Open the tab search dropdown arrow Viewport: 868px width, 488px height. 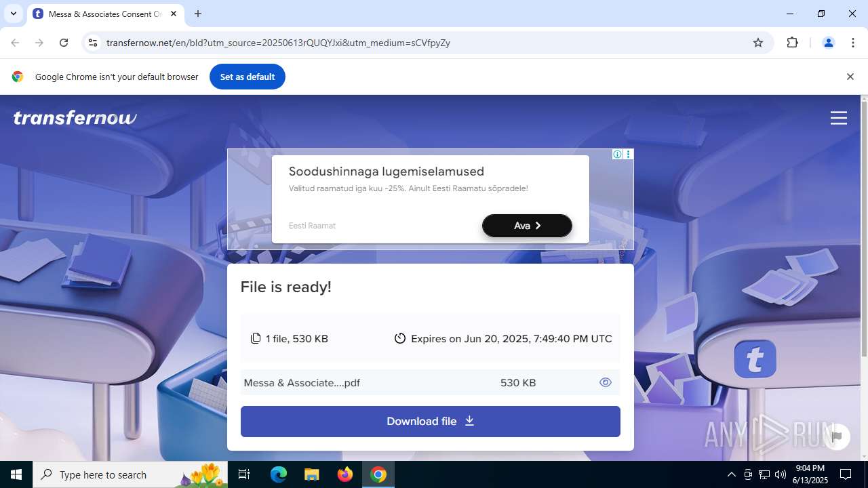point(13,14)
